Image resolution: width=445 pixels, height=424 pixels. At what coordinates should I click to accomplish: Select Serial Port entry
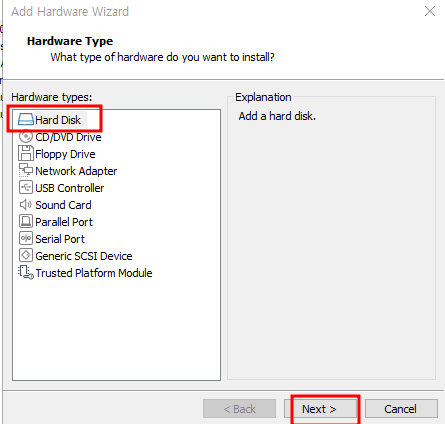pyautogui.click(x=60, y=239)
